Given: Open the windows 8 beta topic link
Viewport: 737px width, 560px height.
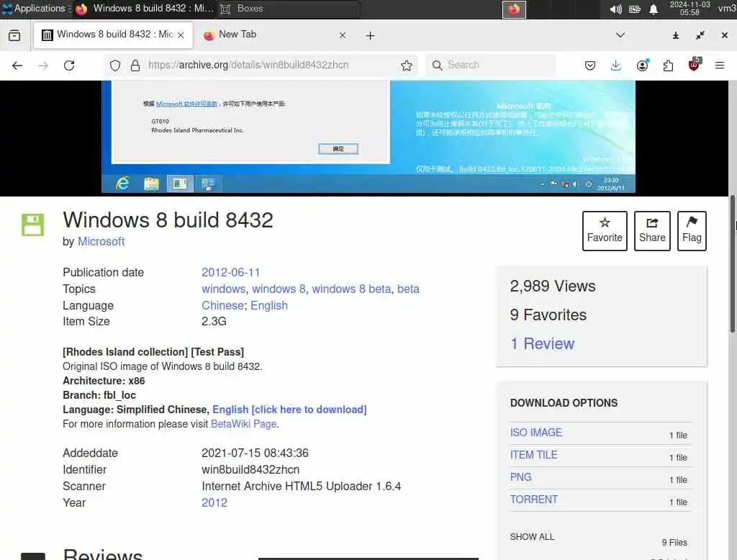Looking at the screenshot, I should pos(351,289).
